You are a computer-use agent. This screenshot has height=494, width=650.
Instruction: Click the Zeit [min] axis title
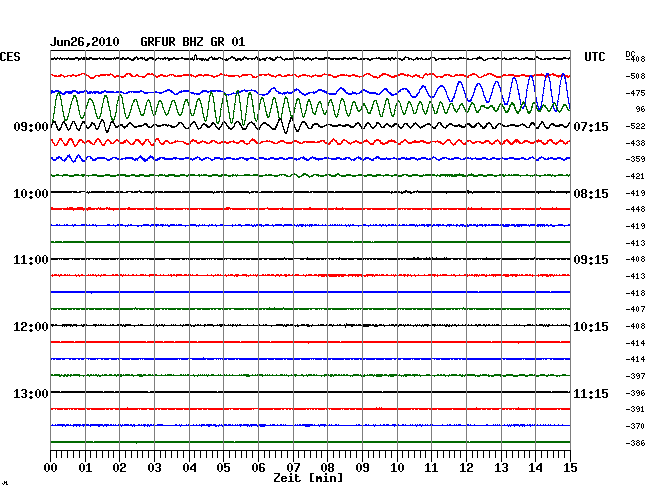[308, 479]
